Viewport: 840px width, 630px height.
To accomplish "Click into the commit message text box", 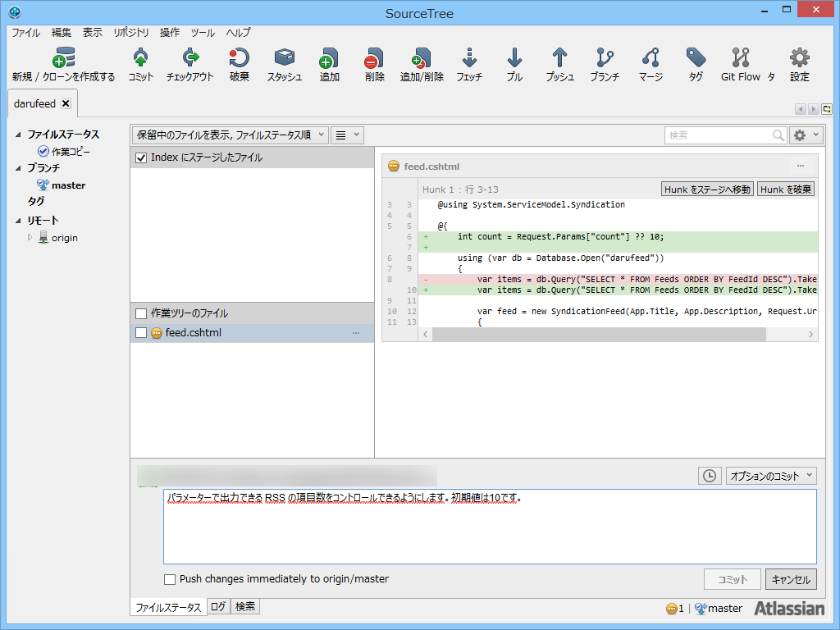I will (x=490, y=526).
